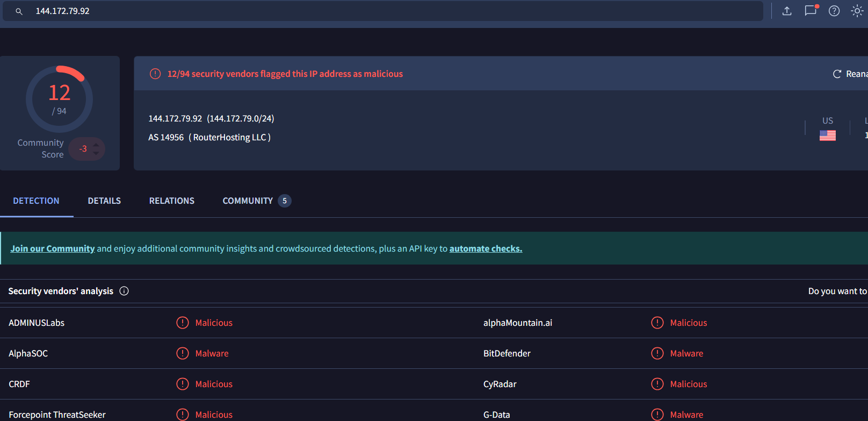Click the 'Do you want to' prompt text
Screen dimensions: 868x421
coord(838,291)
